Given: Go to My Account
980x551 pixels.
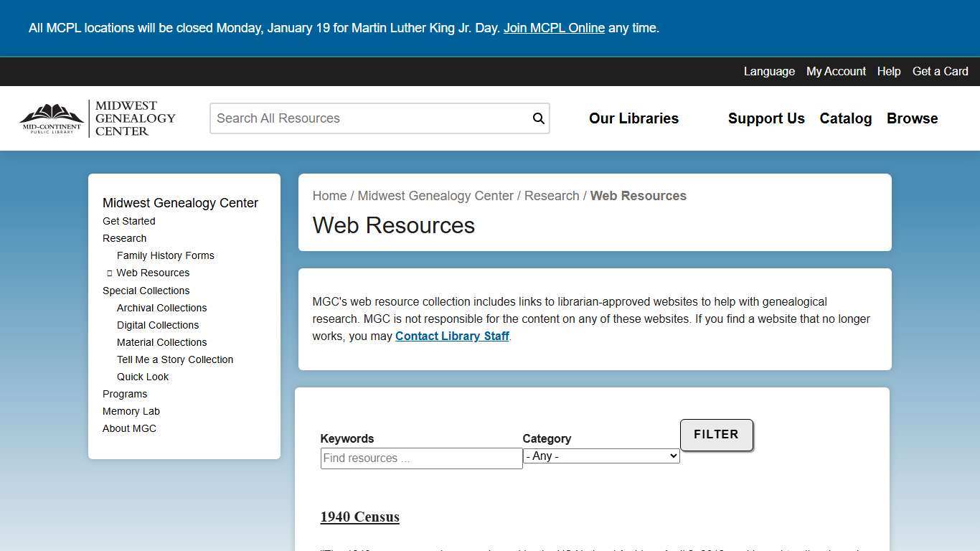Looking at the screenshot, I should [x=835, y=71].
